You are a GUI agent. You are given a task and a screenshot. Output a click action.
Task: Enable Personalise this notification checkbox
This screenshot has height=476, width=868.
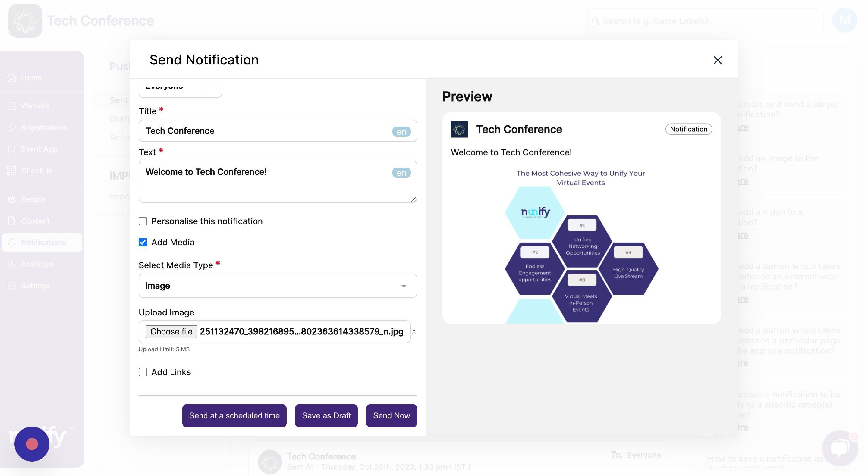(143, 221)
